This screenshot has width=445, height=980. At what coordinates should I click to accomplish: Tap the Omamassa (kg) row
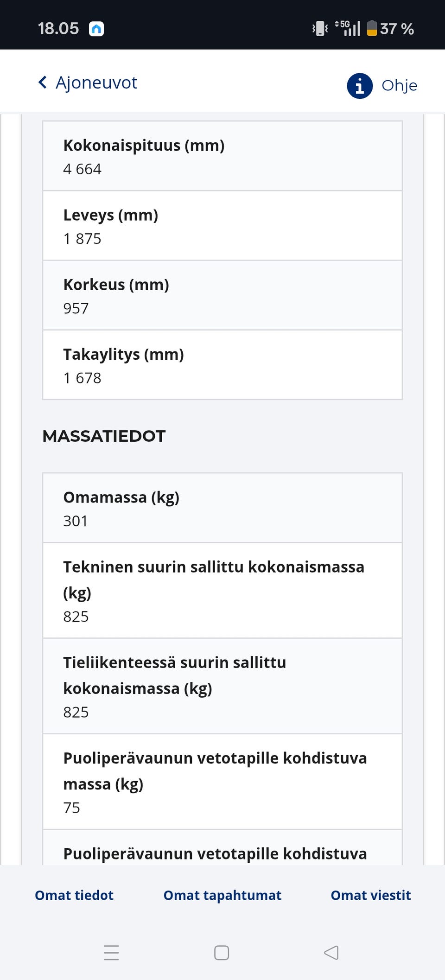[222, 508]
